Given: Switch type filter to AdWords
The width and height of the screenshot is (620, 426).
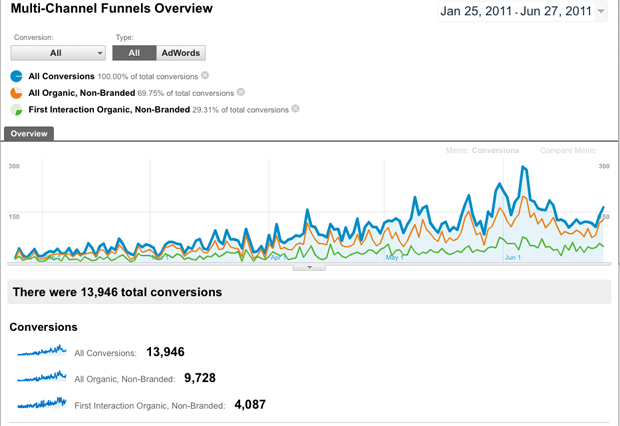Looking at the screenshot, I should click(x=182, y=53).
